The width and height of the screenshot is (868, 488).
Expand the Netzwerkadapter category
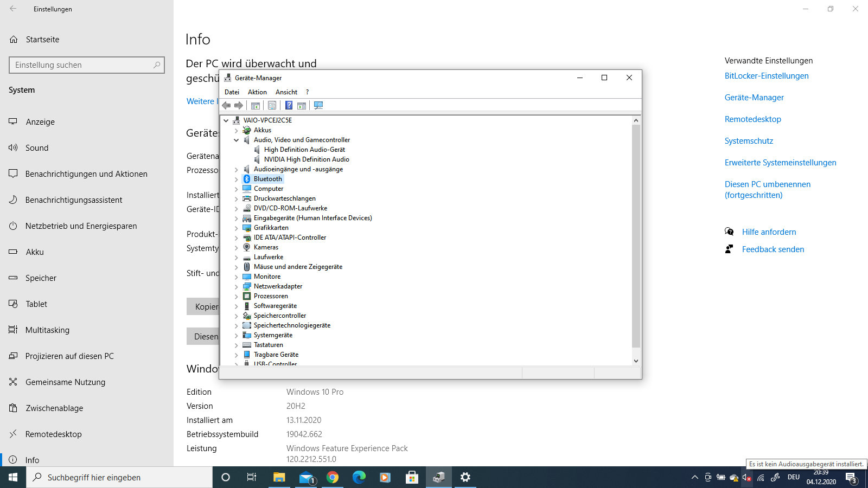tap(236, 286)
